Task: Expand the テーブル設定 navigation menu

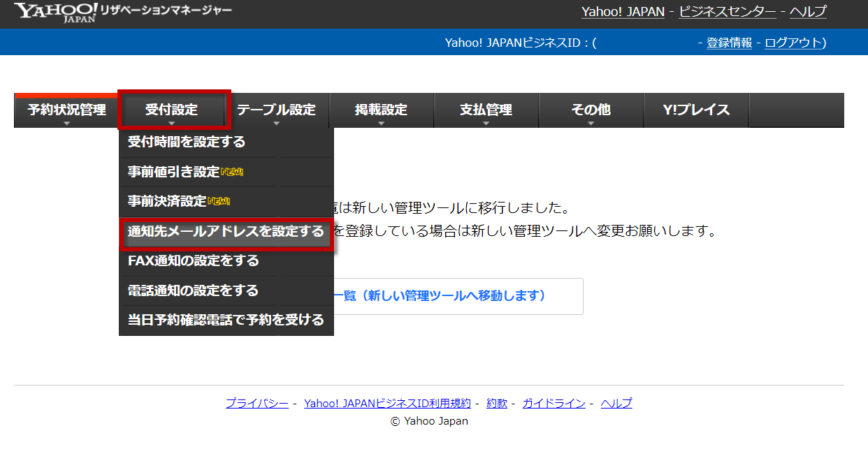Action: 277,110
